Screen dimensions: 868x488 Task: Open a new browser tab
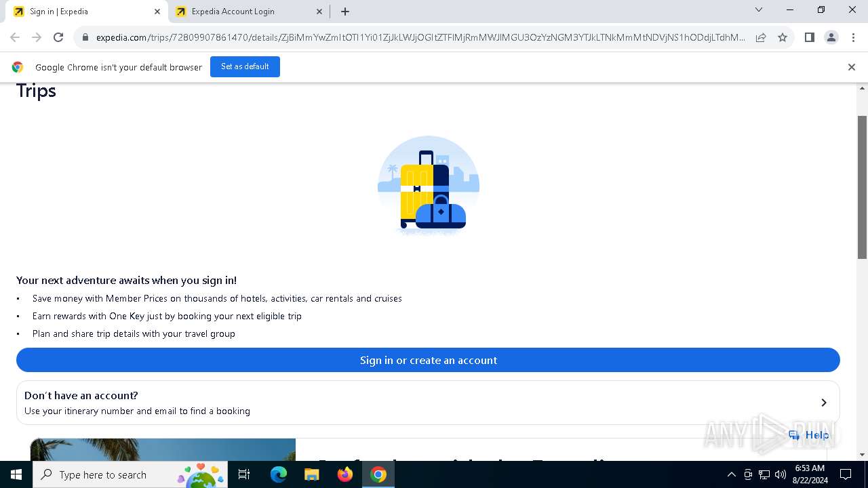click(x=345, y=12)
